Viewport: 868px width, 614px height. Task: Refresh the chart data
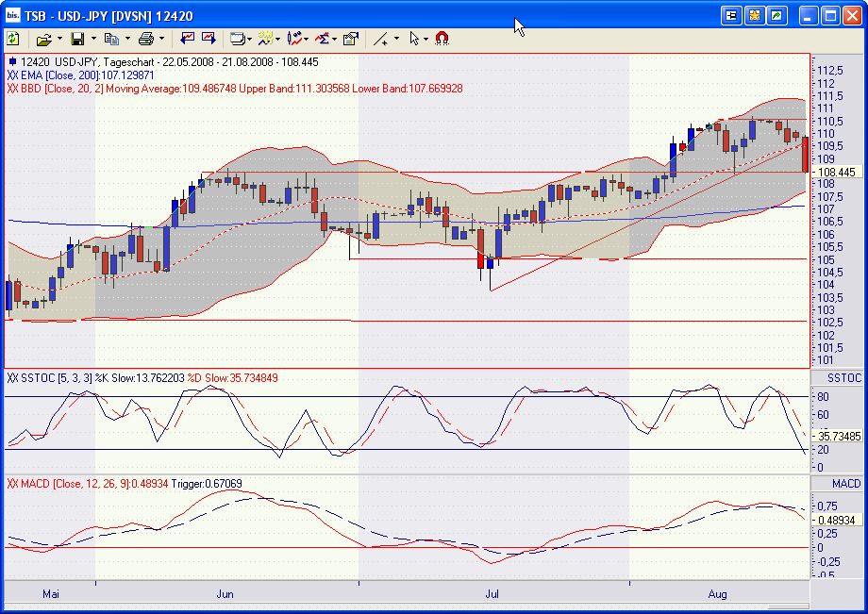tap(12, 39)
